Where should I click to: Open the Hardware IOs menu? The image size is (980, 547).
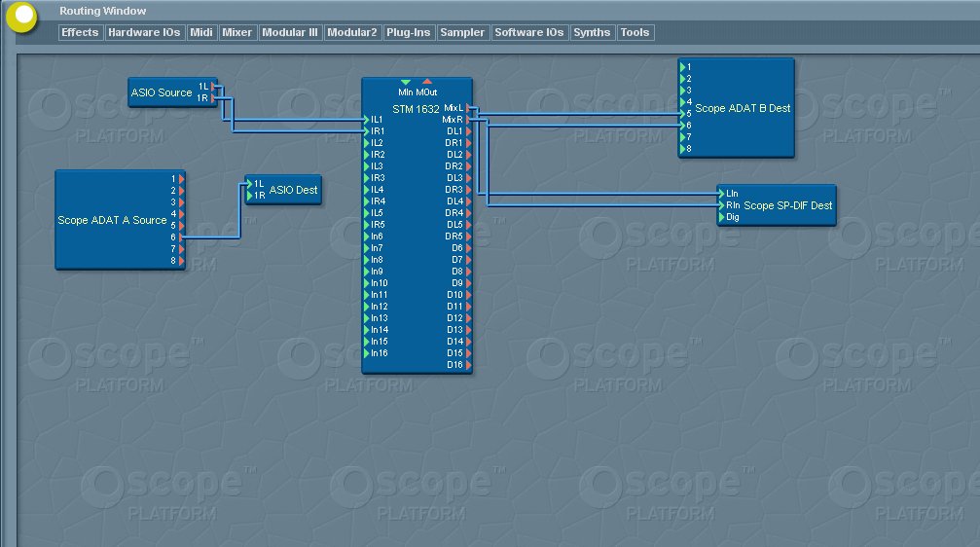tap(144, 32)
